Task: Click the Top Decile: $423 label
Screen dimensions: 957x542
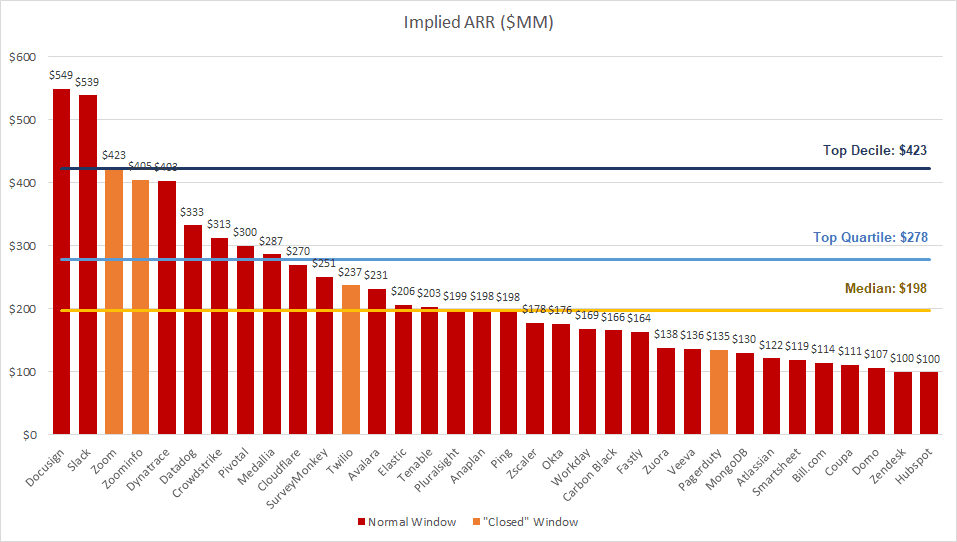Action: click(875, 150)
